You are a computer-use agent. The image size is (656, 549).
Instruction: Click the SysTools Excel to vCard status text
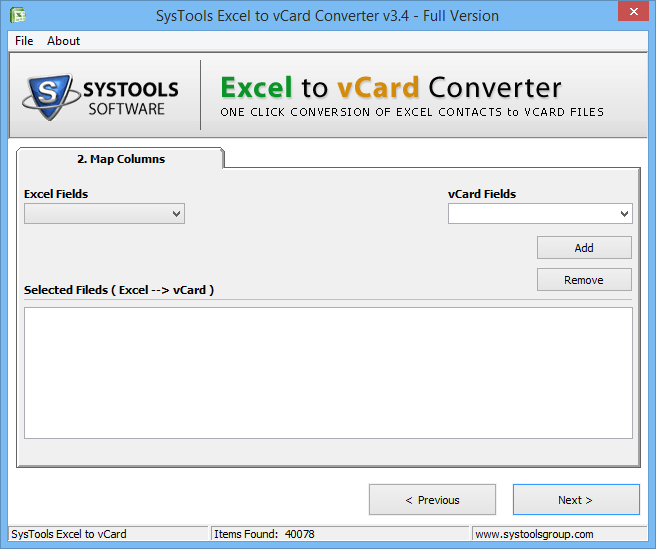click(x=69, y=534)
